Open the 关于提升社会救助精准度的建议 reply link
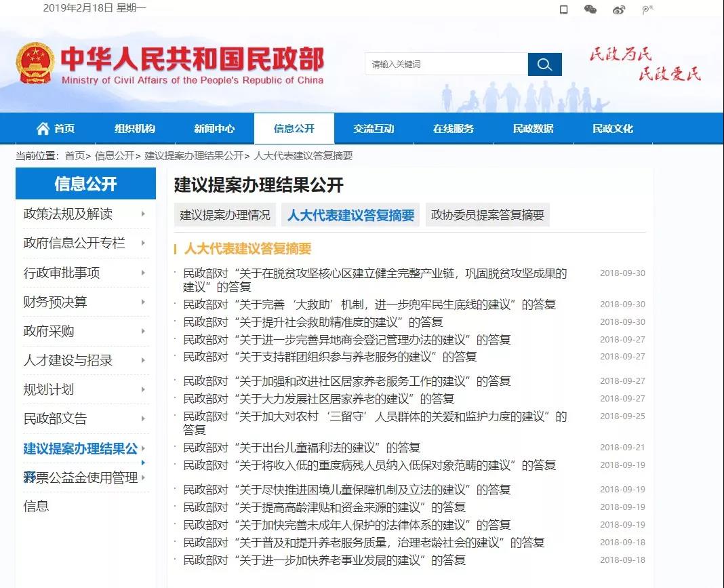The image size is (724, 588). coord(313,322)
